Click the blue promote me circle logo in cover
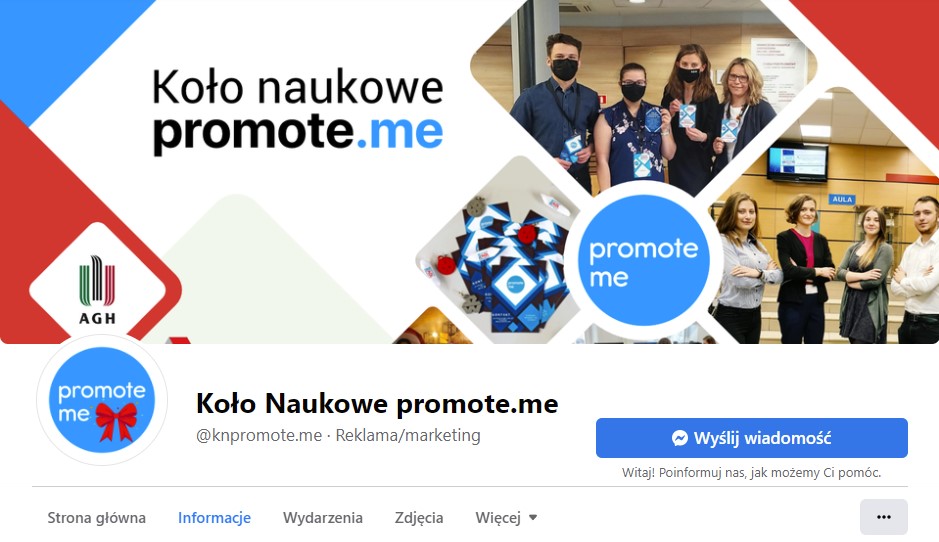939x542 pixels. pyautogui.click(x=644, y=261)
